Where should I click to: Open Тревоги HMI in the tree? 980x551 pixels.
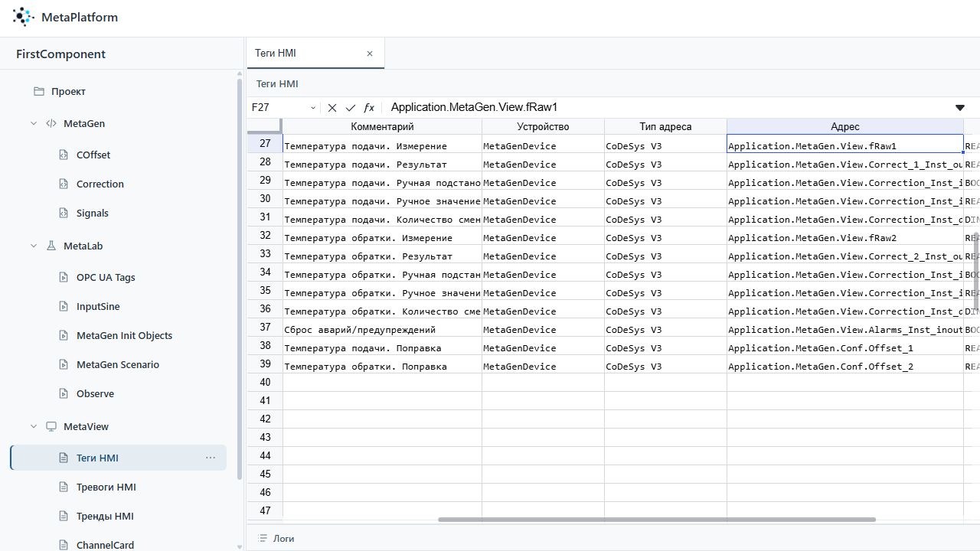point(106,487)
